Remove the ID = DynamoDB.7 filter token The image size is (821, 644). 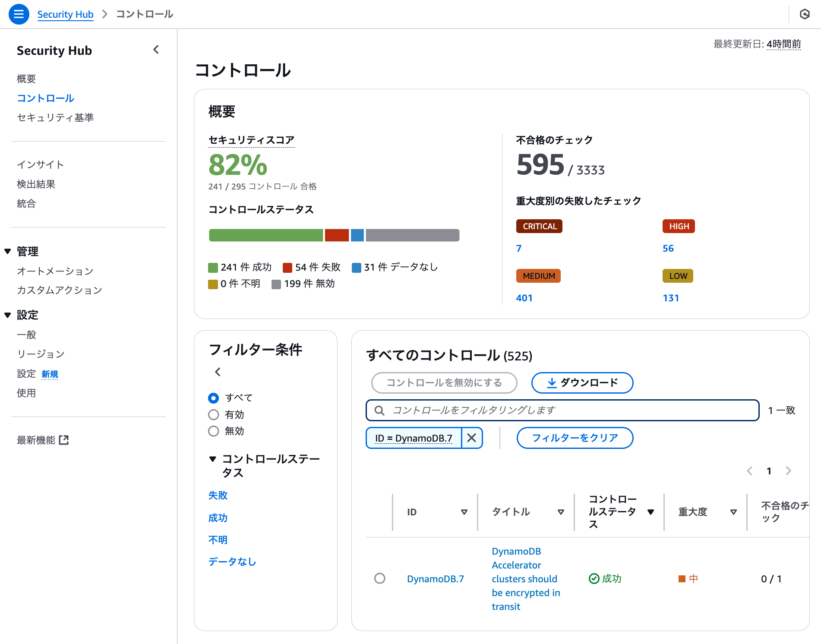point(472,438)
